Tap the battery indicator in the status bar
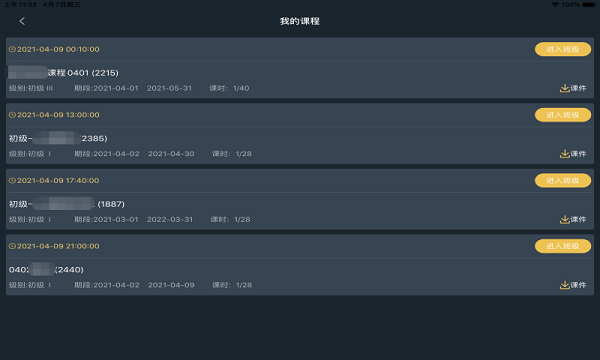This screenshot has width=600, height=360. point(589,5)
